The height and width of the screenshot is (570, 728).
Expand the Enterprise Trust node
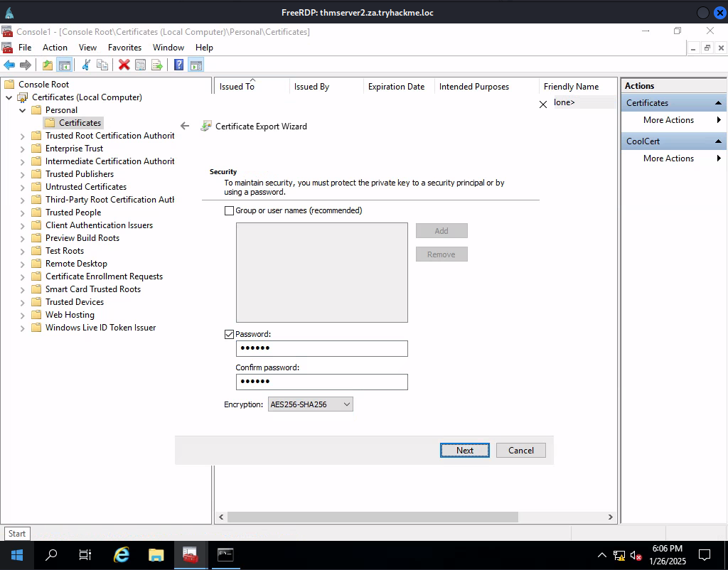pos(22,149)
